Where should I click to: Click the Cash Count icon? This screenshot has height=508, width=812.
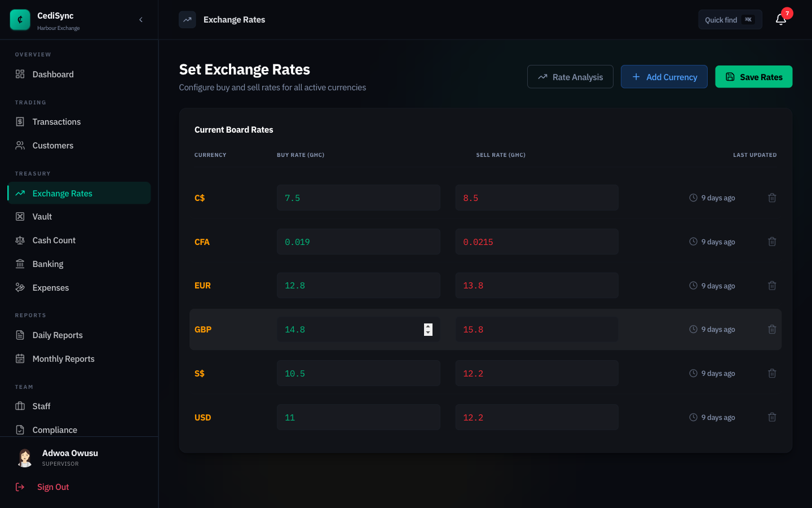(21, 240)
